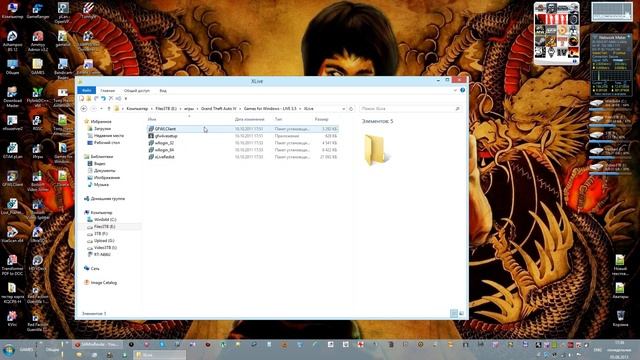640x360 pixels.
Task: Sort by Date modified column header
Action: click(x=249, y=119)
